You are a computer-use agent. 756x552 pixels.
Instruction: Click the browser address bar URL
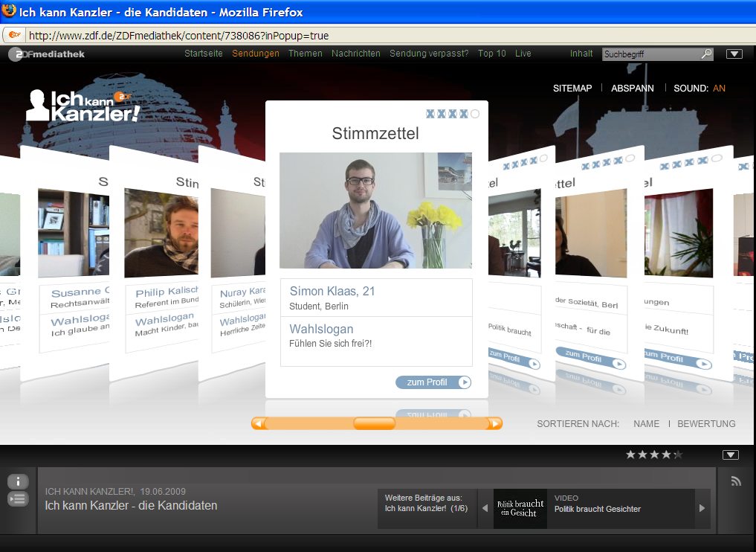[179, 35]
